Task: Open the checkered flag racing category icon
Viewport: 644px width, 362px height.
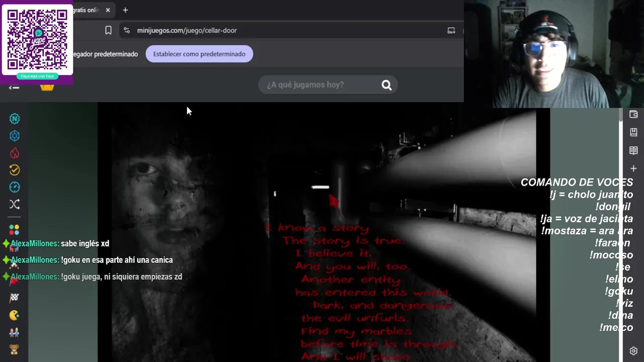Action: pos(14,298)
